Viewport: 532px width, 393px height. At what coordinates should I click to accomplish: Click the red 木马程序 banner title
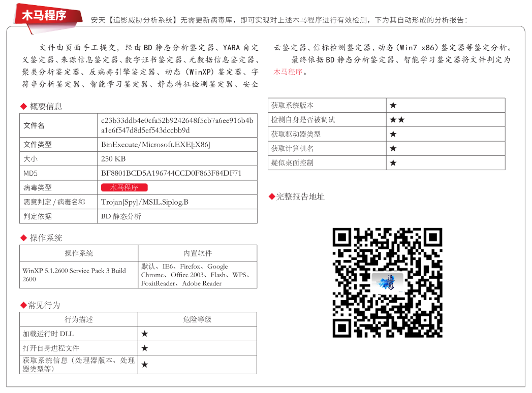44,15
